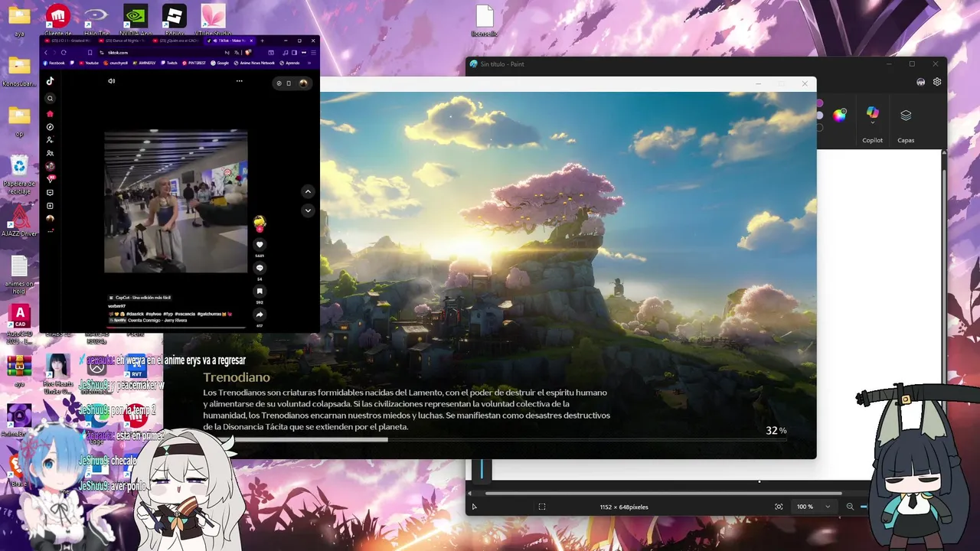Open the Roblox desktop shortcut
This screenshot has width=980, height=551.
(x=175, y=20)
